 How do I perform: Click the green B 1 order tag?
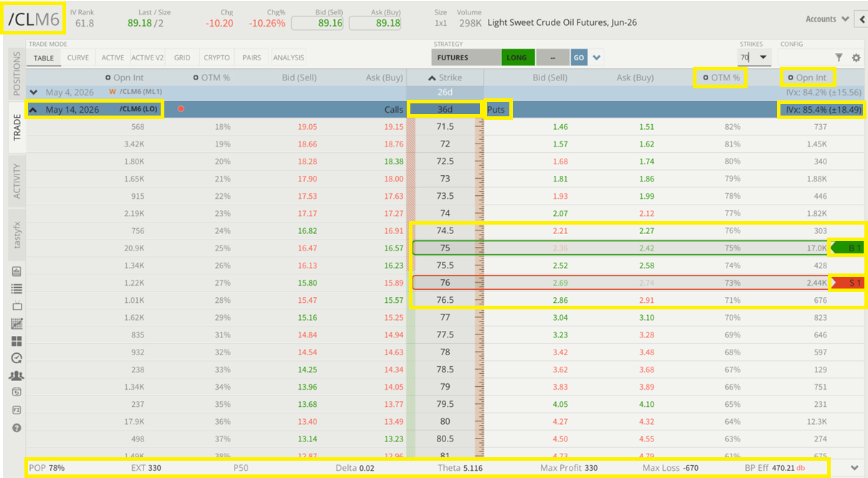(x=847, y=248)
